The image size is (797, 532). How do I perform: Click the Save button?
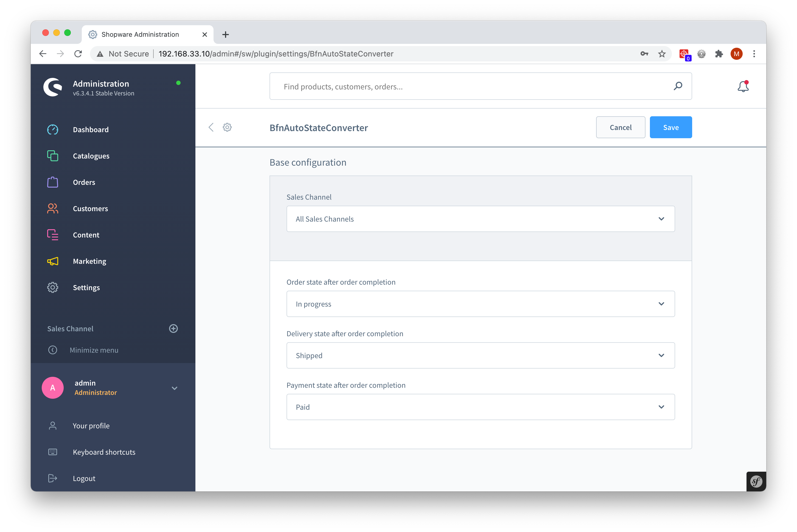click(670, 127)
